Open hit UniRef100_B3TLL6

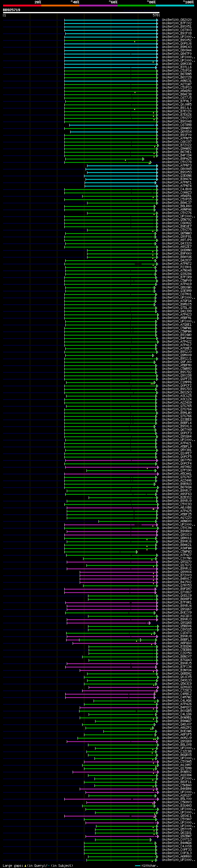click(176, 67)
